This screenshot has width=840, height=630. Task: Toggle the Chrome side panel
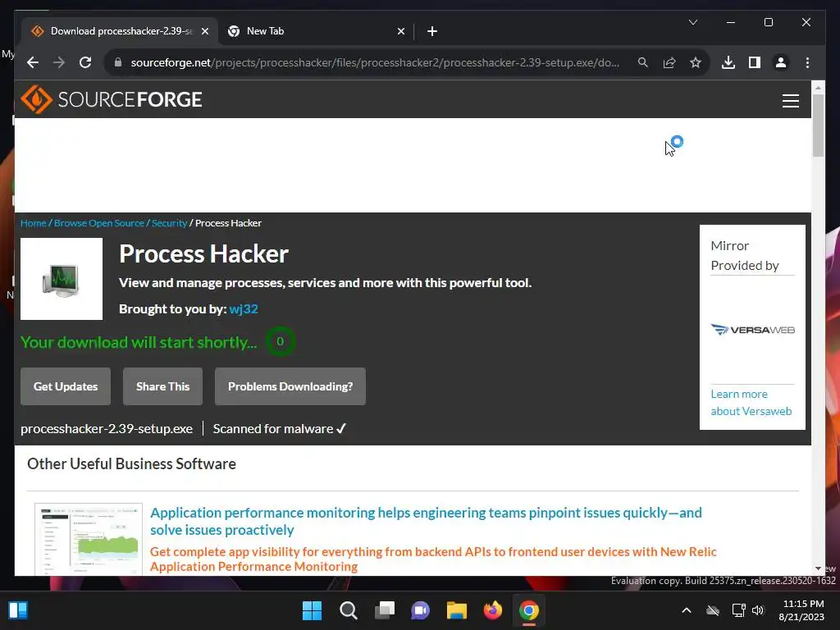tap(755, 62)
